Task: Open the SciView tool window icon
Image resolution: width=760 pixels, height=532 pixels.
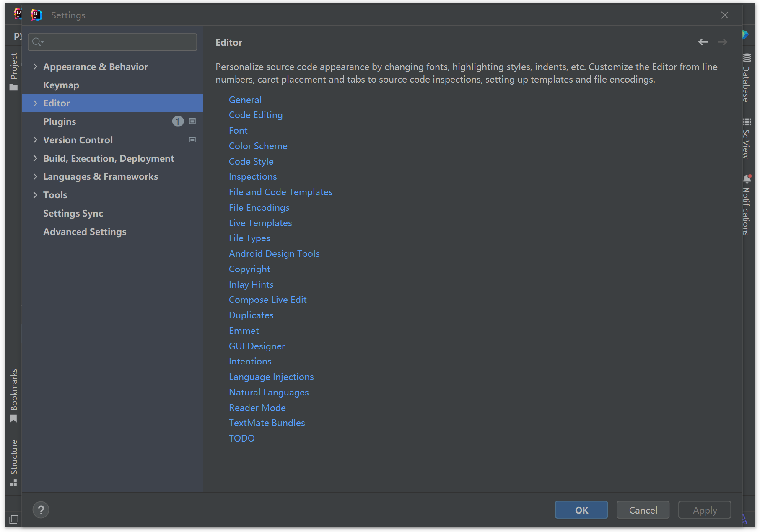Action: click(x=747, y=121)
